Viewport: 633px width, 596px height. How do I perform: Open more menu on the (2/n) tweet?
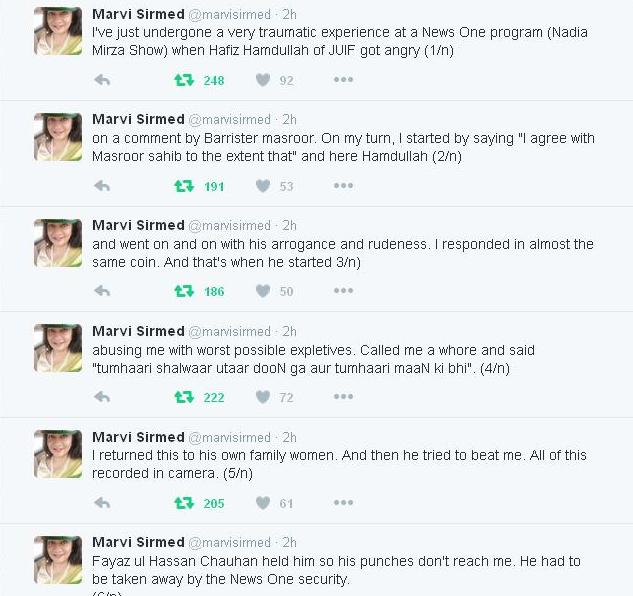(344, 186)
